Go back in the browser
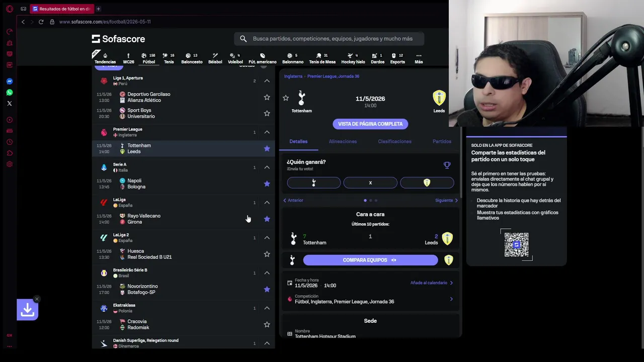644x362 pixels. click(23, 22)
